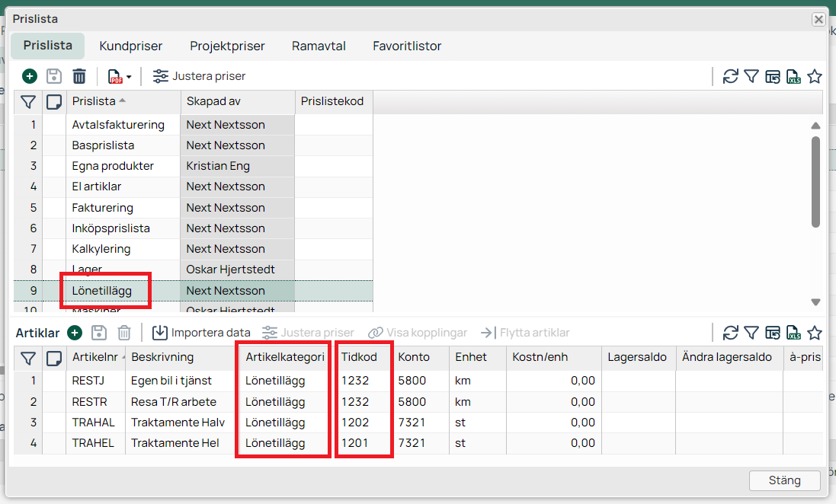Open the PDF export dropdown arrow
Screen dimensions: 836x504
click(129, 77)
